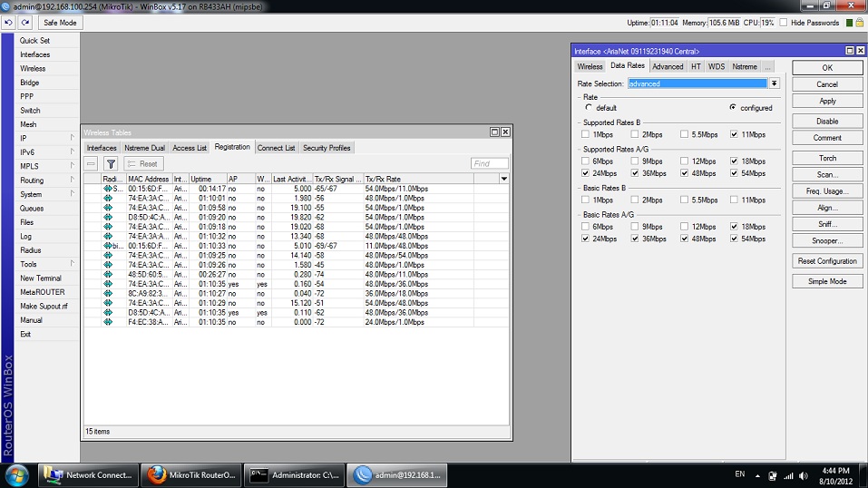This screenshot has width=868, height=488.
Task: Enable 1Mbps under Supported Rates B
Action: (586, 134)
